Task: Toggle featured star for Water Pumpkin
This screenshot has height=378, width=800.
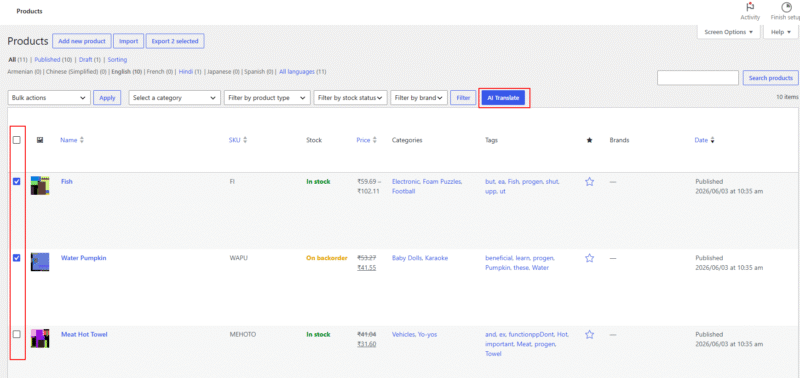Action: [x=589, y=258]
